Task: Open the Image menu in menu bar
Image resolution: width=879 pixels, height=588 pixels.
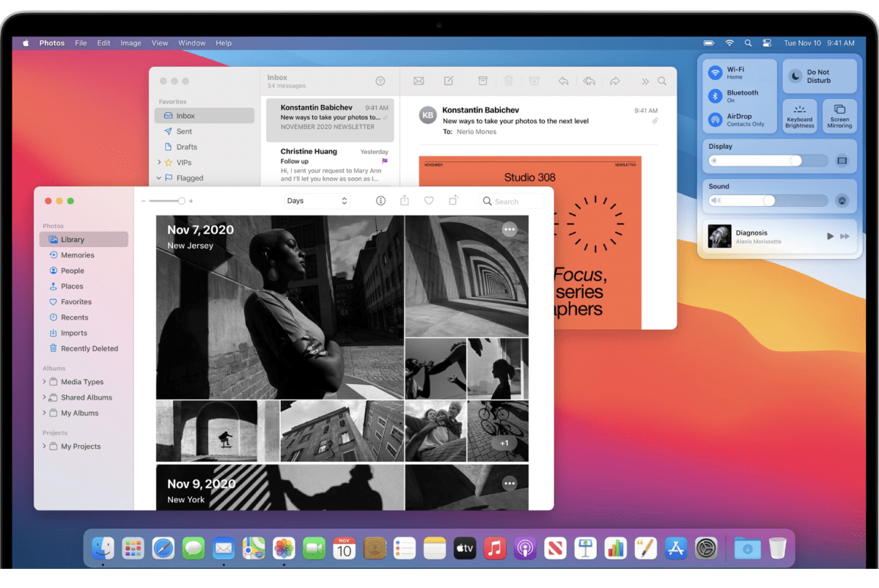Action: 130,43
